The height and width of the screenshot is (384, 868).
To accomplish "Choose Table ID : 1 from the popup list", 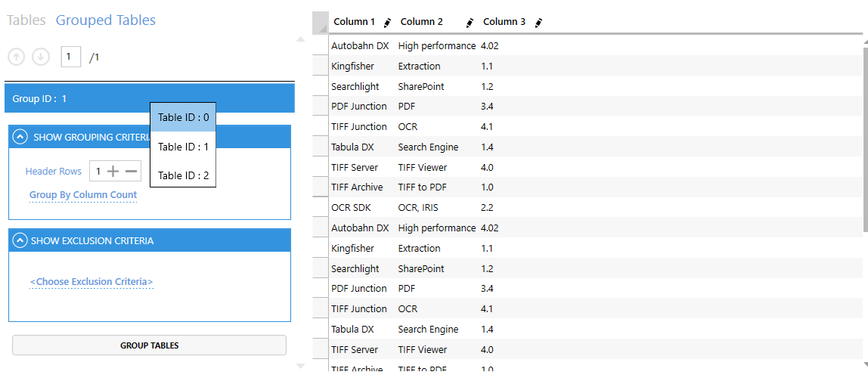I will (x=183, y=147).
